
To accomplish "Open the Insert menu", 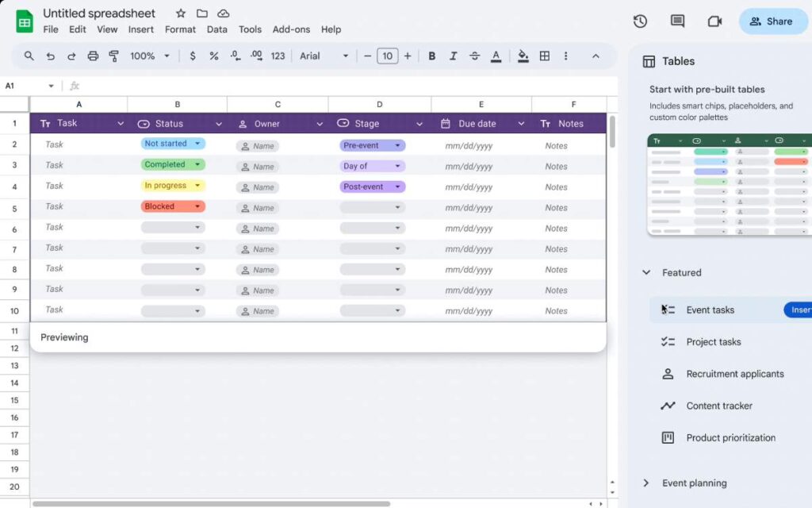I will [x=140, y=29].
